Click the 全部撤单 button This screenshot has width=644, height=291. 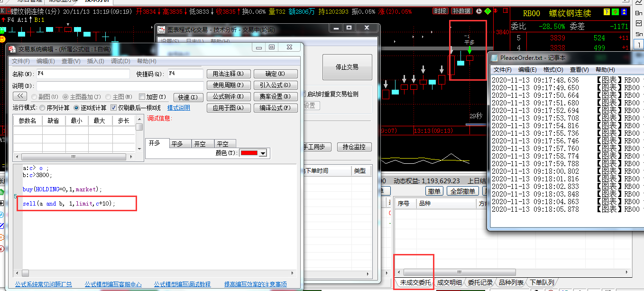tap(462, 191)
